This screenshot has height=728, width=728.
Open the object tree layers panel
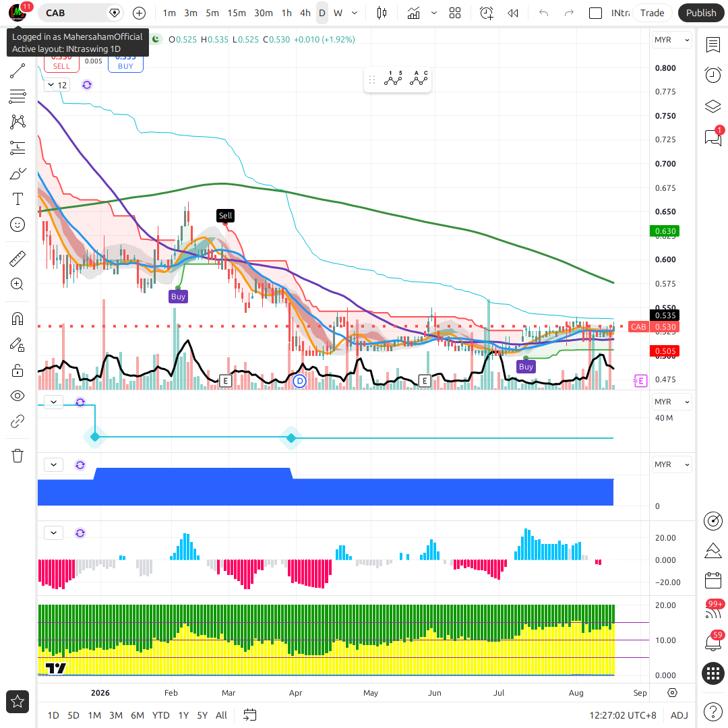coord(713,106)
